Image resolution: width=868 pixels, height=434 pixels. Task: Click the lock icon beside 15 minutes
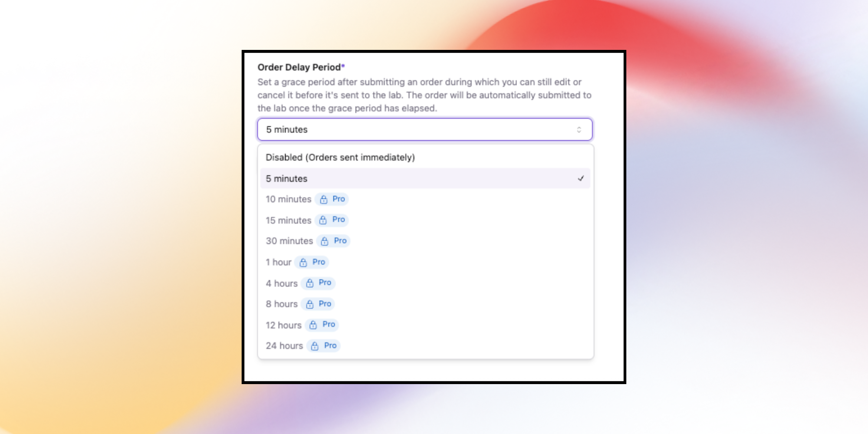tap(323, 220)
